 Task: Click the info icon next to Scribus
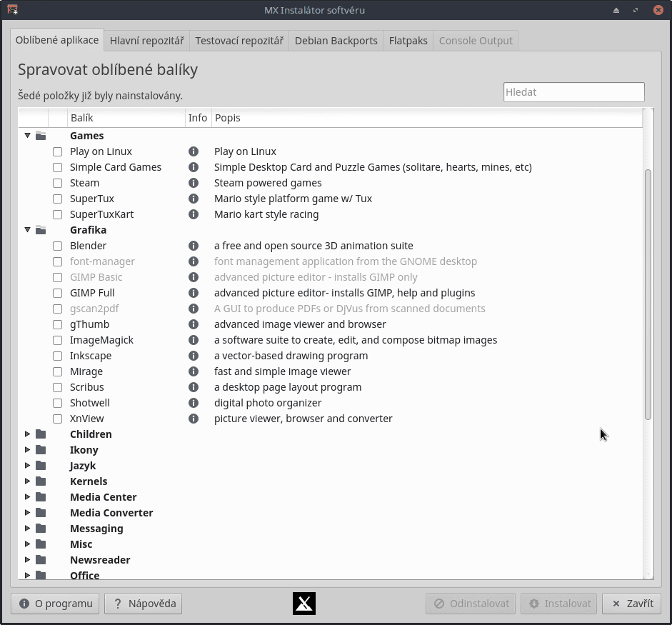[x=193, y=387]
